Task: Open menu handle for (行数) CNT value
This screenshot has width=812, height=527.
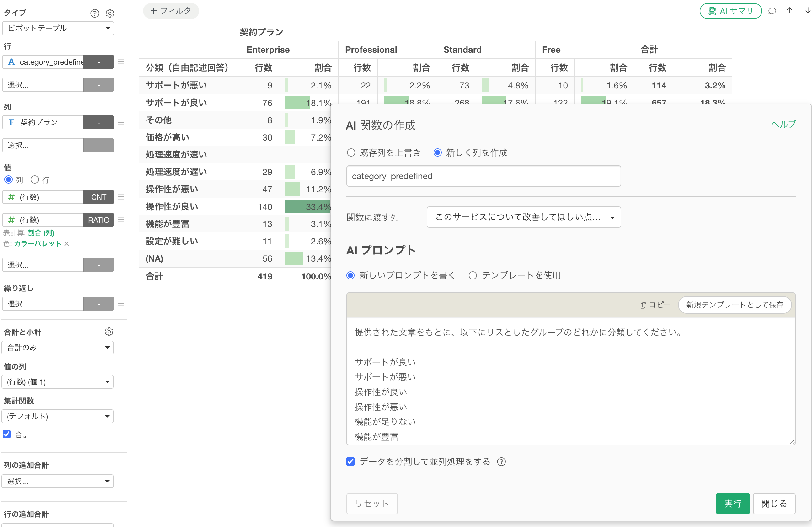Action: (121, 197)
